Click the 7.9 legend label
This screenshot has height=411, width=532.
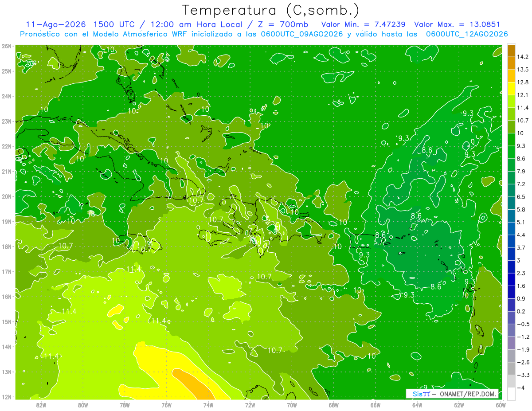[522, 171]
